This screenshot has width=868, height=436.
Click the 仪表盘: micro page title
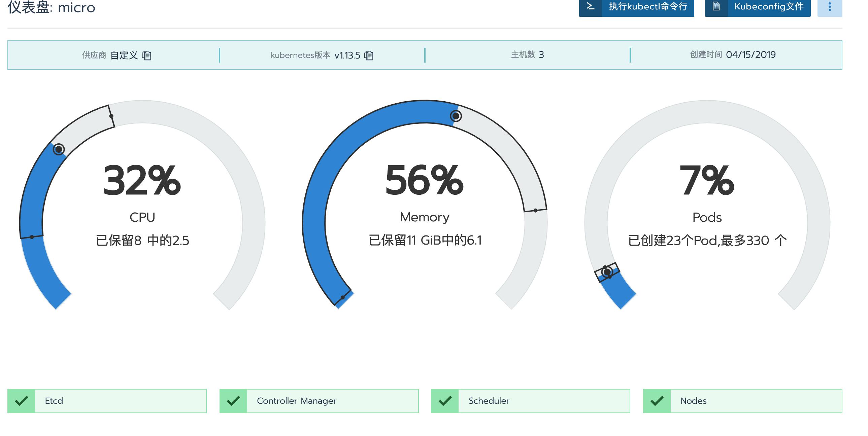[51, 7]
